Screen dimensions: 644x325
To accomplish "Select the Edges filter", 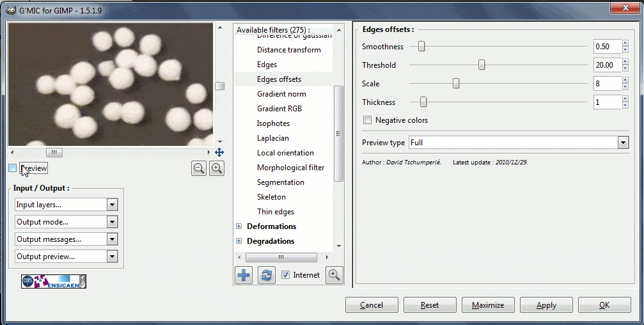I will (x=267, y=65).
